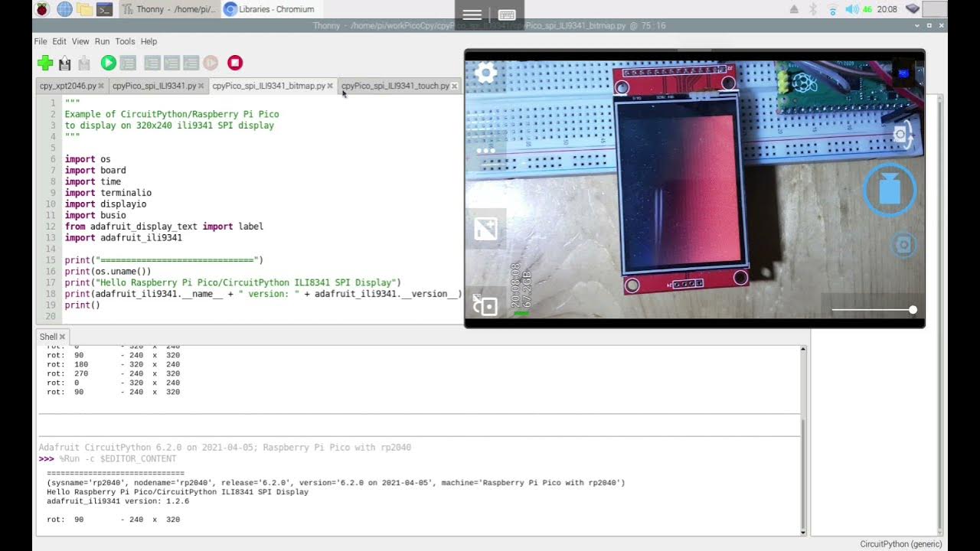Click the shell scrollbar down arrow
The image size is (980, 551).
(x=803, y=532)
